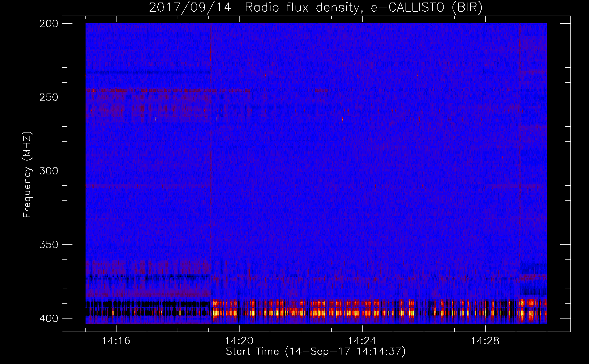Select the 'Frequency (MHZ)' y-axis label
This screenshot has height=364, width=589.
point(27,175)
